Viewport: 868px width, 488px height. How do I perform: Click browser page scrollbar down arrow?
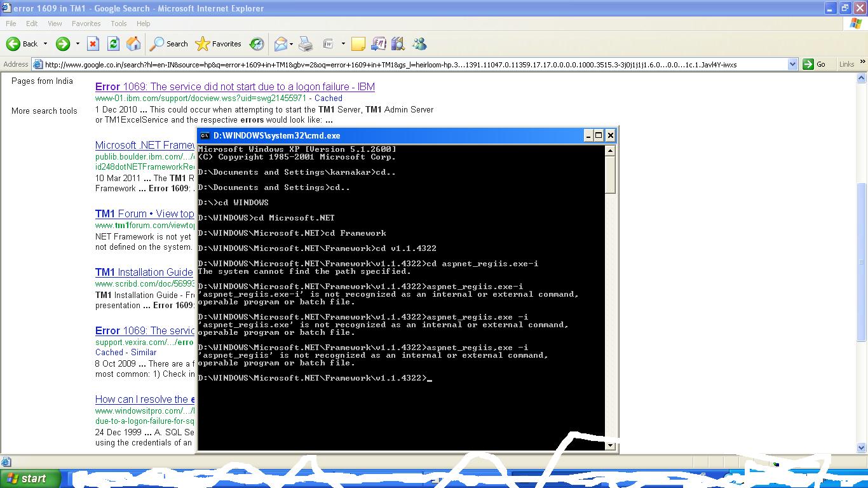pyautogui.click(x=862, y=448)
